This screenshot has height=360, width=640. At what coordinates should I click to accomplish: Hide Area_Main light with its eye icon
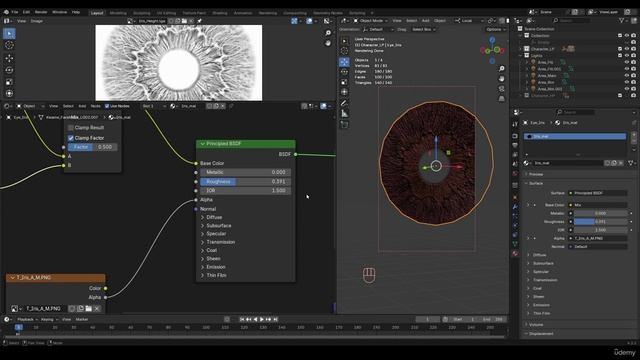coord(627,76)
